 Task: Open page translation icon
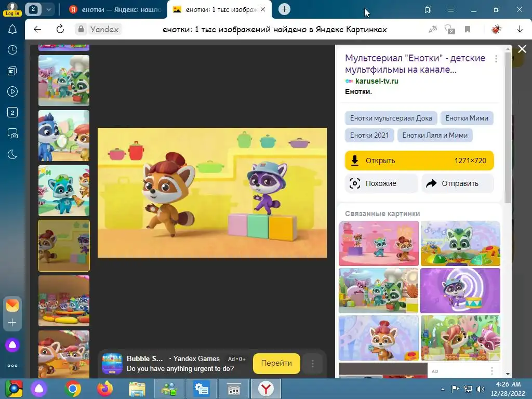pos(433,30)
